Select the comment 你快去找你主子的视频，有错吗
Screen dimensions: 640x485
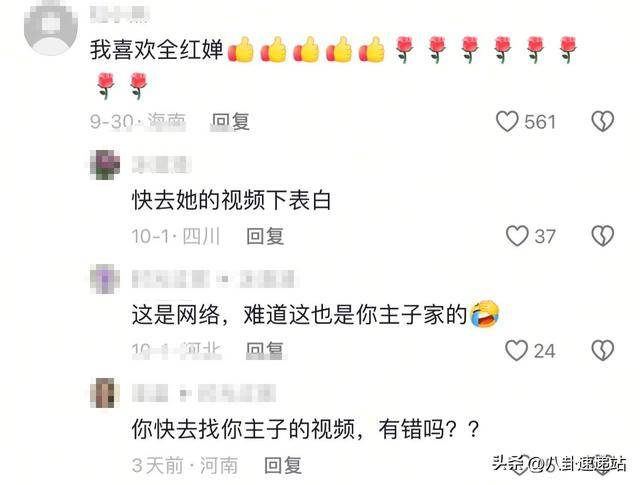click(x=305, y=429)
